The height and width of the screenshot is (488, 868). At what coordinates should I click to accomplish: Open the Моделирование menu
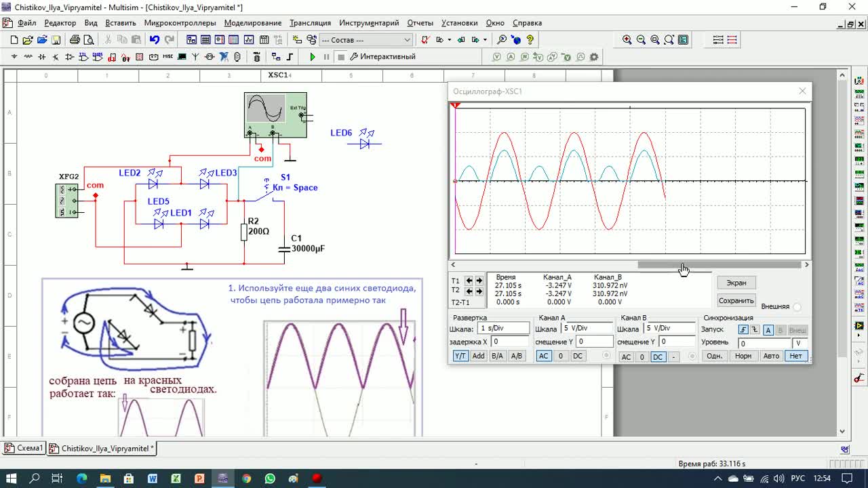[253, 22]
